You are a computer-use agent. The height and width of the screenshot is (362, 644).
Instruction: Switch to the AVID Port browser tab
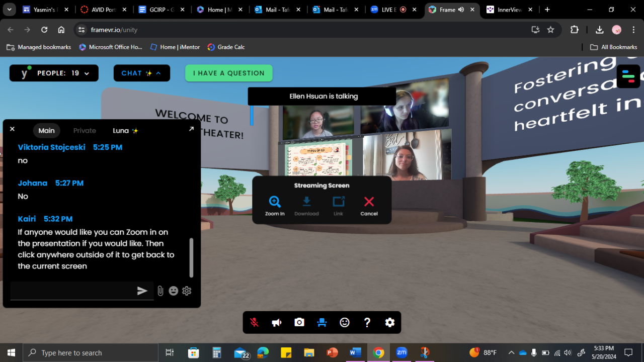(104, 10)
